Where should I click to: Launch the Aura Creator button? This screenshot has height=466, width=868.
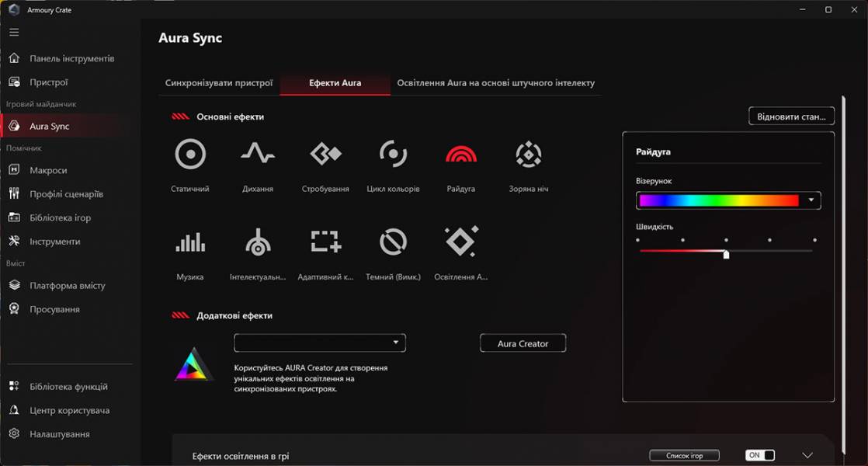point(523,343)
